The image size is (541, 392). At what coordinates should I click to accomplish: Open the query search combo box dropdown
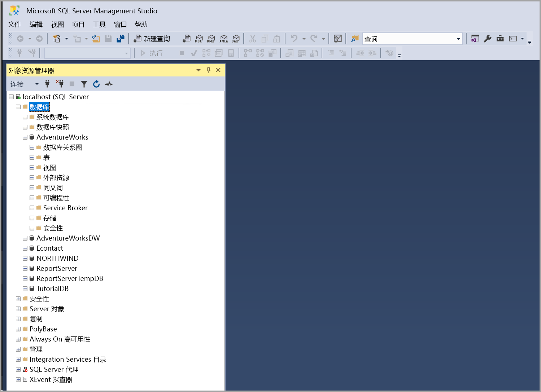pos(458,39)
